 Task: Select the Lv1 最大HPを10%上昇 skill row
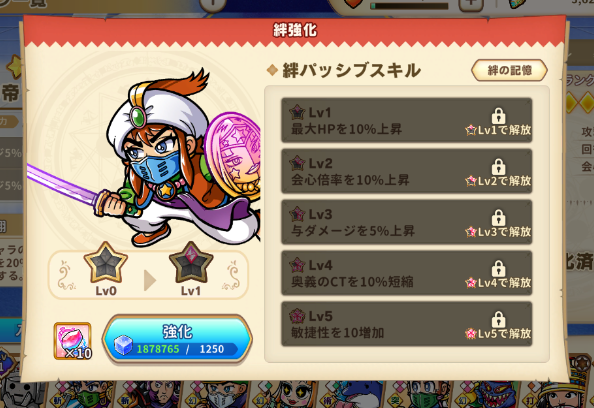pyautogui.click(x=406, y=120)
